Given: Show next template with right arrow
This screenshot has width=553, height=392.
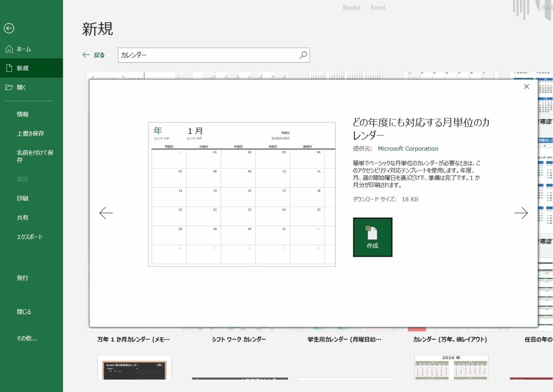Looking at the screenshot, I should click(521, 213).
